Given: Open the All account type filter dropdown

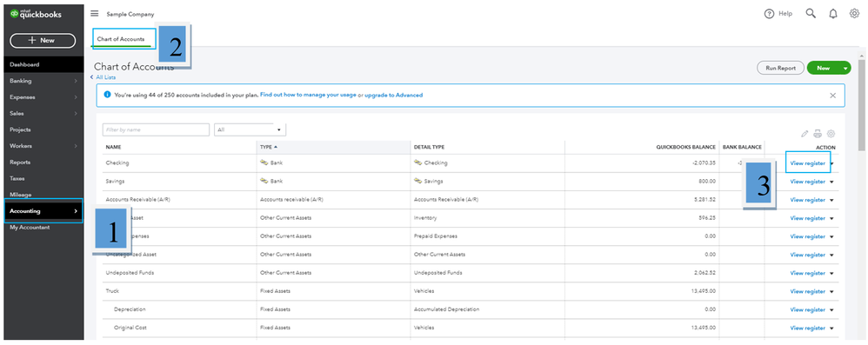Looking at the screenshot, I should point(250,130).
